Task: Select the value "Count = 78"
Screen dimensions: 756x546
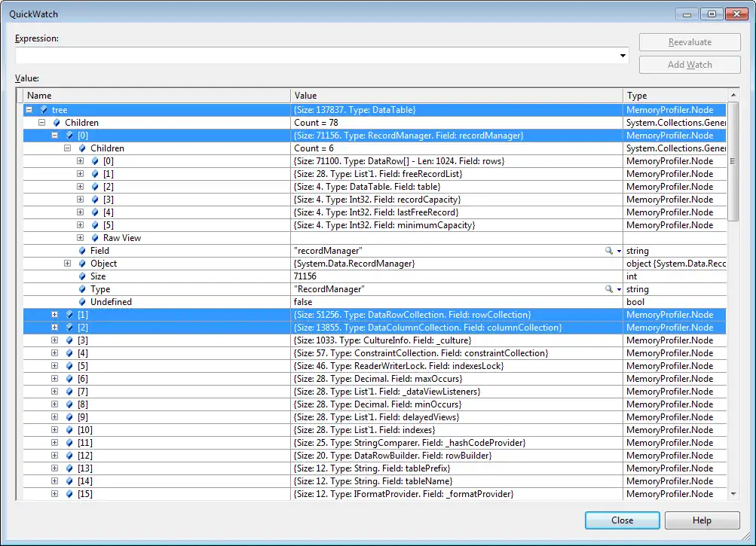Action: (317, 123)
